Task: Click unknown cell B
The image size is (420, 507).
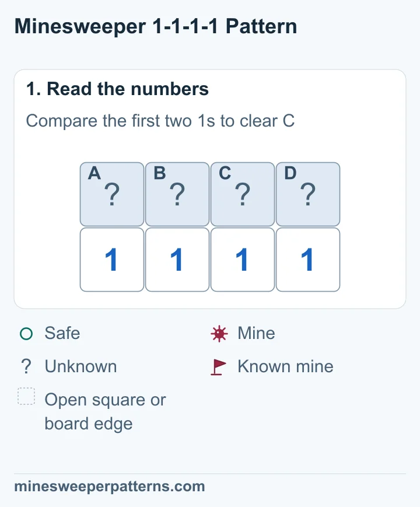Action: point(177,194)
